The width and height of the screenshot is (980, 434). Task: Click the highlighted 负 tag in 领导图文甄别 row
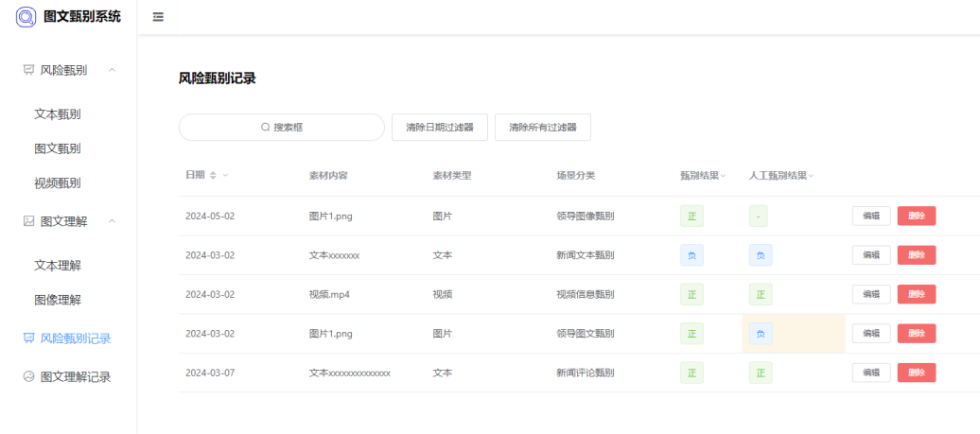click(x=761, y=334)
